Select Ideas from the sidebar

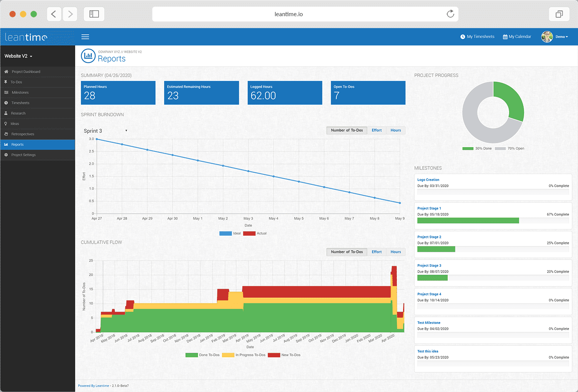(x=15, y=124)
